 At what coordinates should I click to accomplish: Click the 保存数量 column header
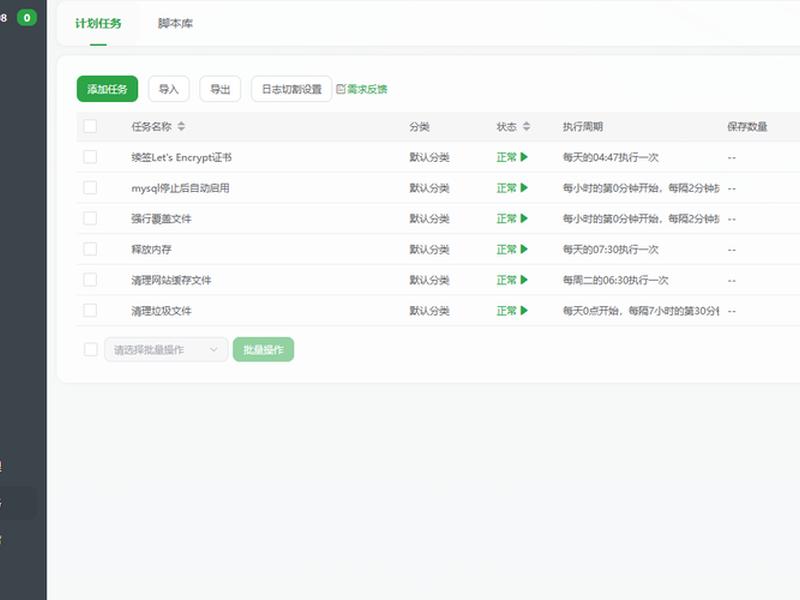(x=747, y=127)
